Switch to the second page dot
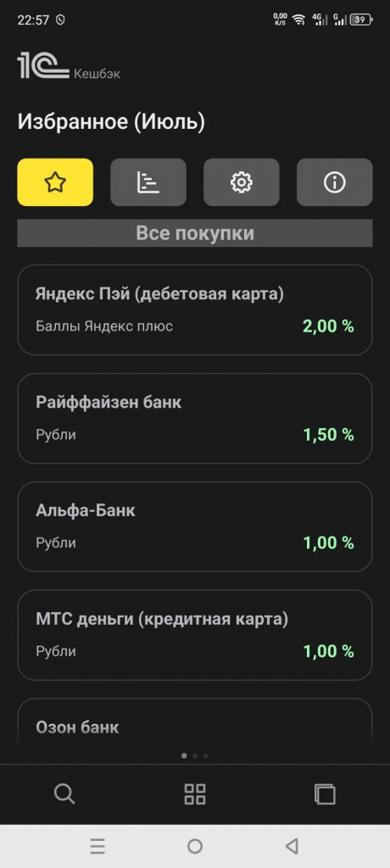390x868 pixels. [195, 755]
